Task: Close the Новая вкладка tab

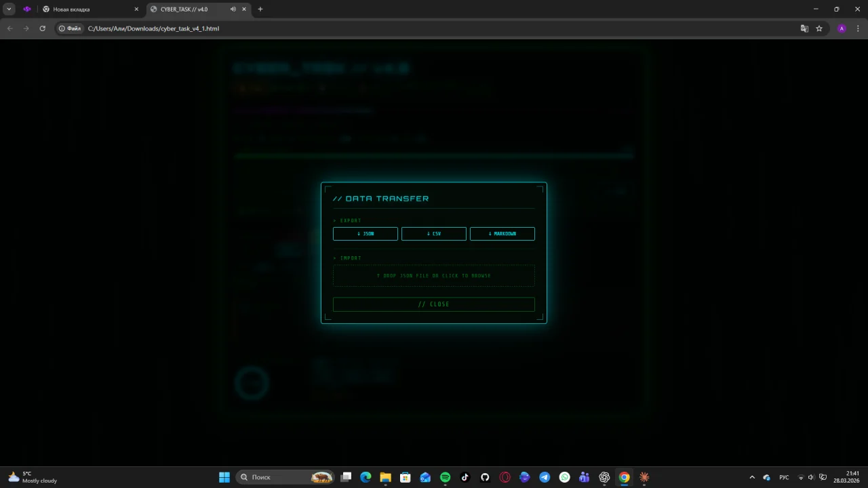Action: point(136,9)
